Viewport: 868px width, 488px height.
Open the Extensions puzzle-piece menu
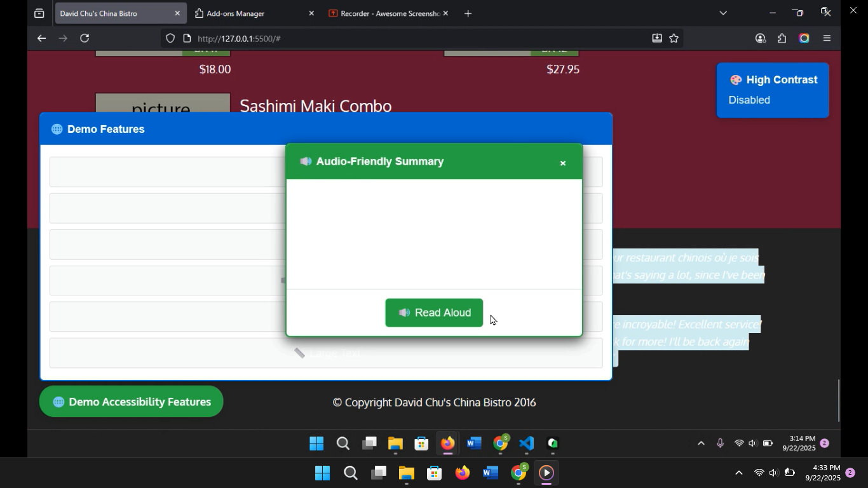tap(782, 39)
